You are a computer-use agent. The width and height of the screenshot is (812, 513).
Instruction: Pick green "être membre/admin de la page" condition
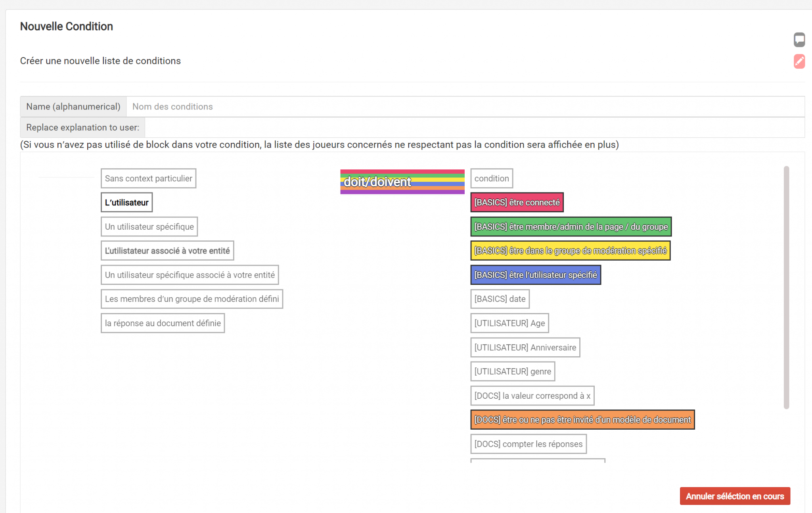point(571,227)
